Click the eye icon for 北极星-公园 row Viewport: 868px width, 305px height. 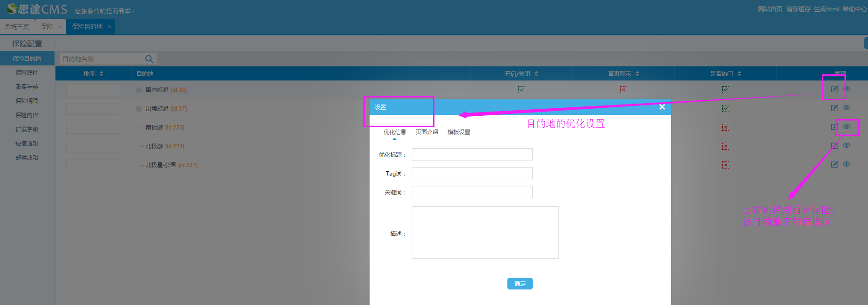(846, 164)
